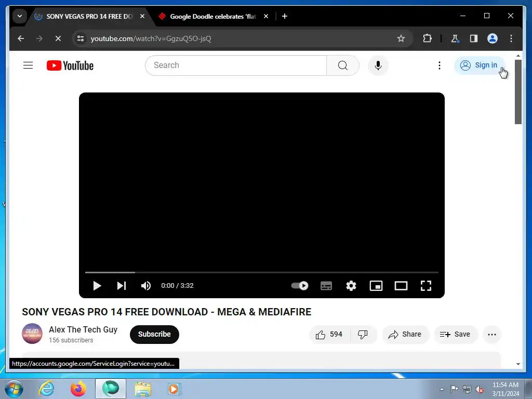Viewport: 532px width, 399px height.
Task: Open the clock showing 11:54 AM
Action: pyautogui.click(x=505, y=389)
